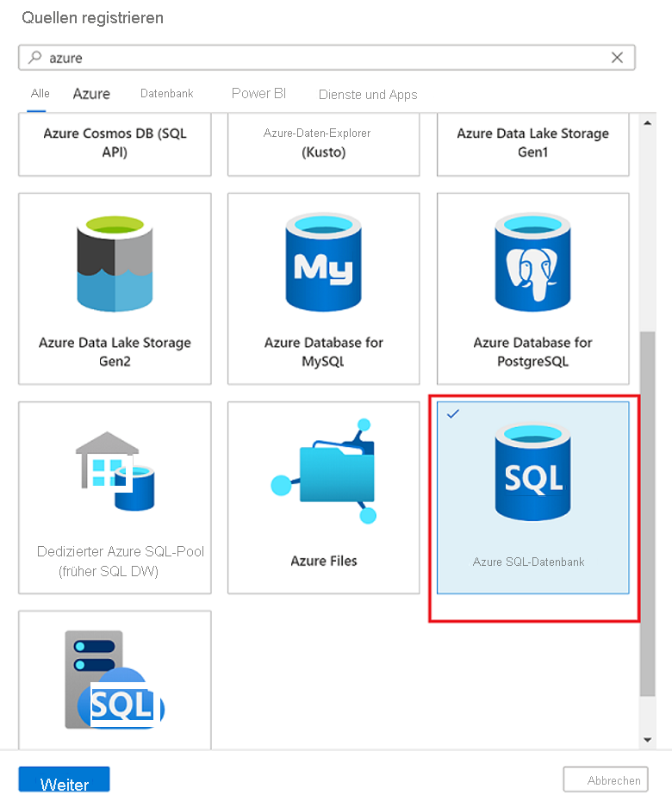
Task: Click the scrollbar up arrow
Action: coord(648,122)
